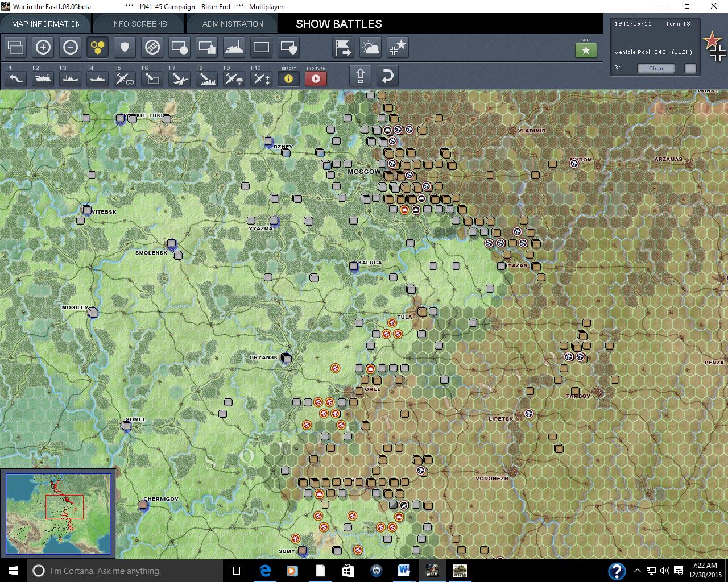728x582 pixels.
Task: Click the rectangle-with-bar-chart info icon
Action: pos(207,47)
